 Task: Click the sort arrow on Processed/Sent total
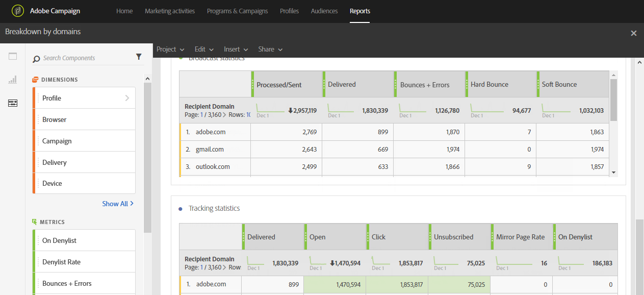coord(290,110)
